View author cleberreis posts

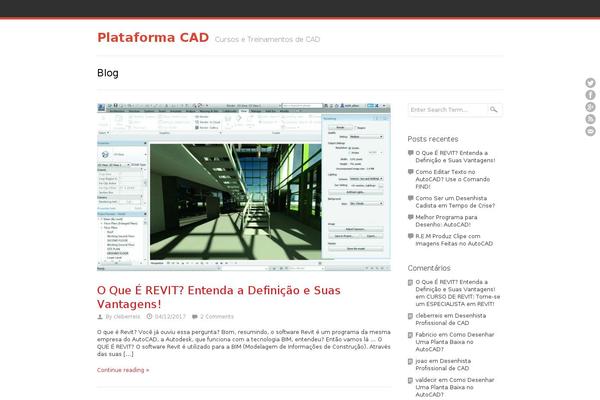click(127, 317)
